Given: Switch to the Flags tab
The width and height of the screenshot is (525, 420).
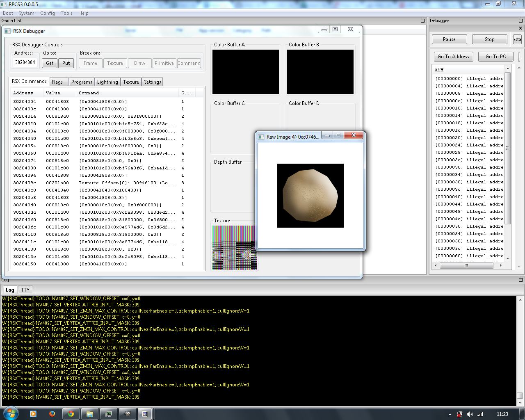Looking at the screenshot, I should pyautogui.click(x=57, y=82).
